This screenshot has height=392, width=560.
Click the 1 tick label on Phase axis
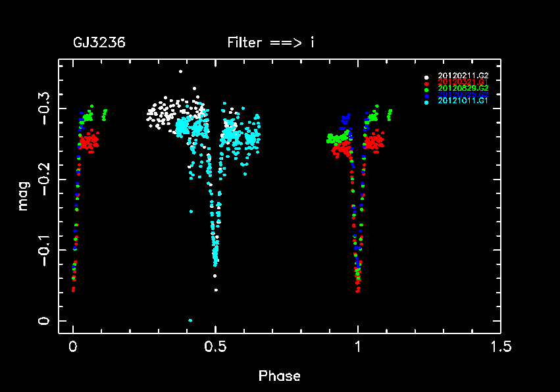pos(358,347)
